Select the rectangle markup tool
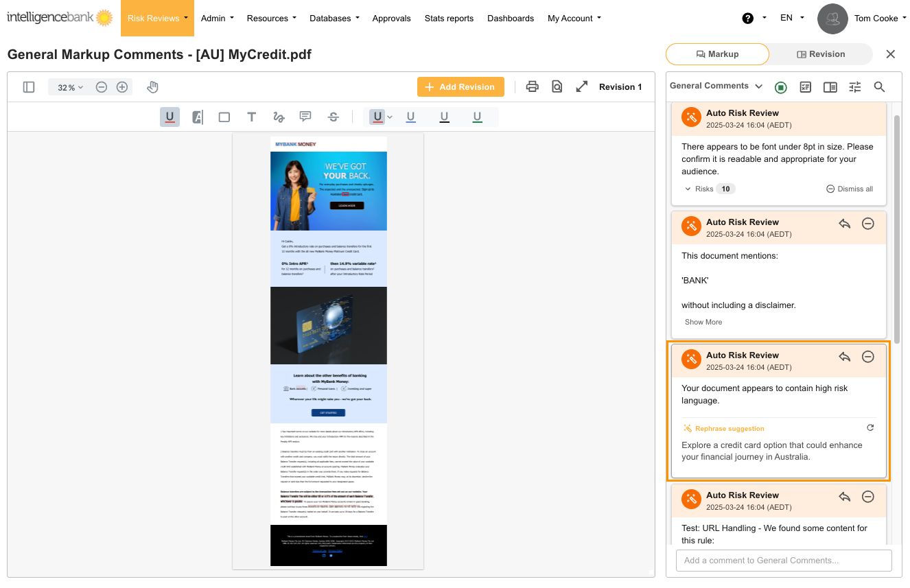The width and height of the screenshot is (910, 588). [224, 117]
